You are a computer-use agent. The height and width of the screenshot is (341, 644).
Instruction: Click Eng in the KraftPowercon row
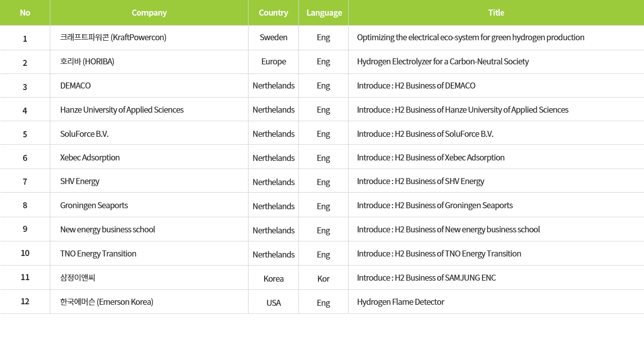click(x=323, y=37)
